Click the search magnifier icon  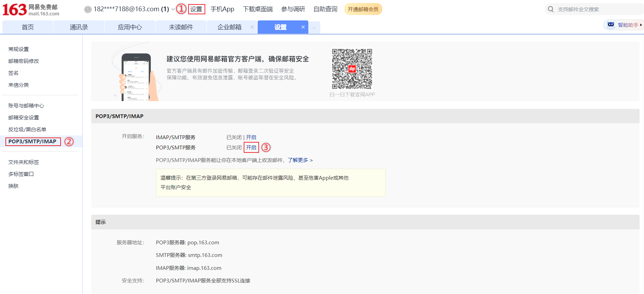[x=551, y=9]
